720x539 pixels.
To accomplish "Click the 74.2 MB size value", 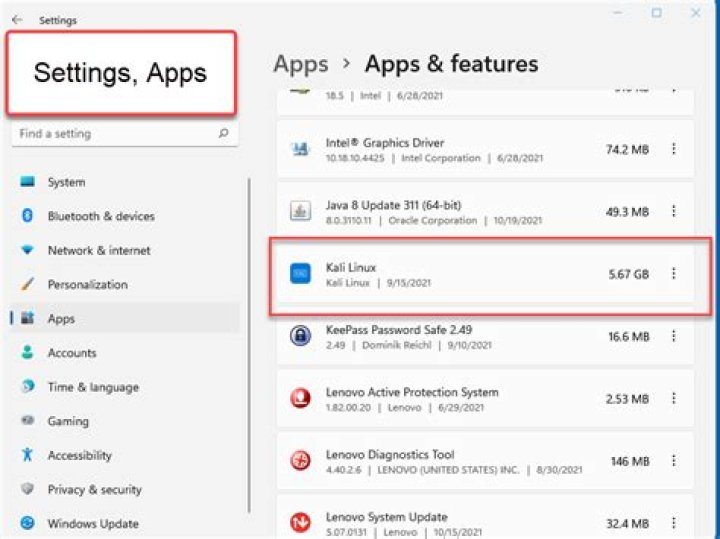I will coord(627,150).
